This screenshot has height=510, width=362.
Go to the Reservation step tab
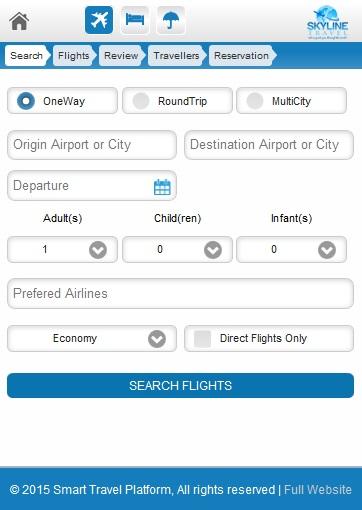point(242,55)
